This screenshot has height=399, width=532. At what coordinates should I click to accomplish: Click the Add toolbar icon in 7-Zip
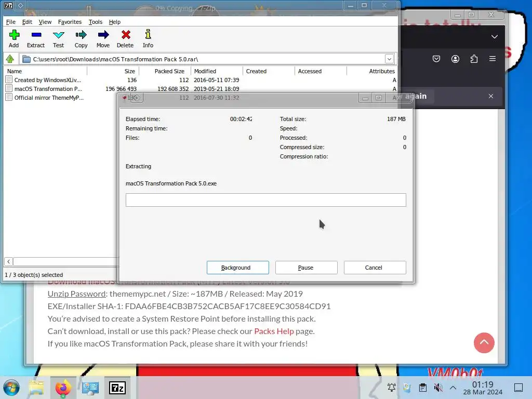pyautogui.click(x=14, y=39)
